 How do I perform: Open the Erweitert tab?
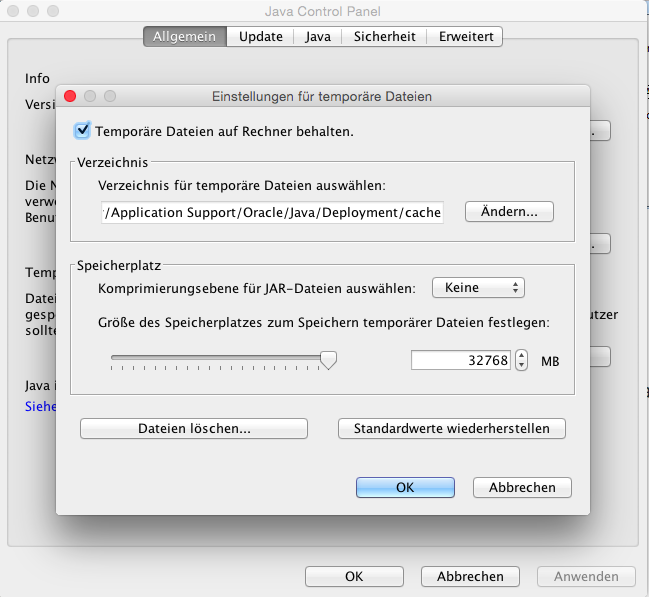pyautogui.click(x=465, y=37)
